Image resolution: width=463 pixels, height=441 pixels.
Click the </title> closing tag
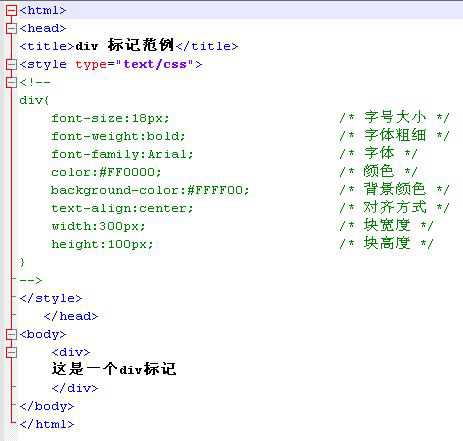[x=207, y=46]
